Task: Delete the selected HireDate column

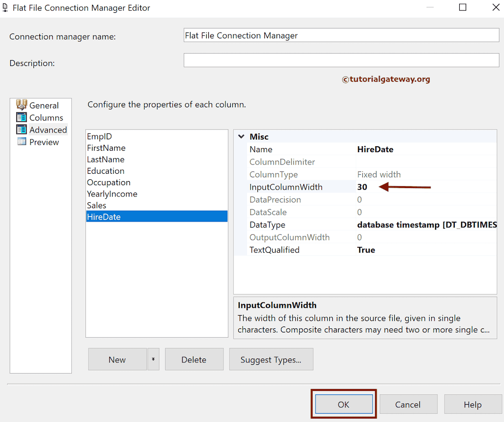Action: [194, 359]
